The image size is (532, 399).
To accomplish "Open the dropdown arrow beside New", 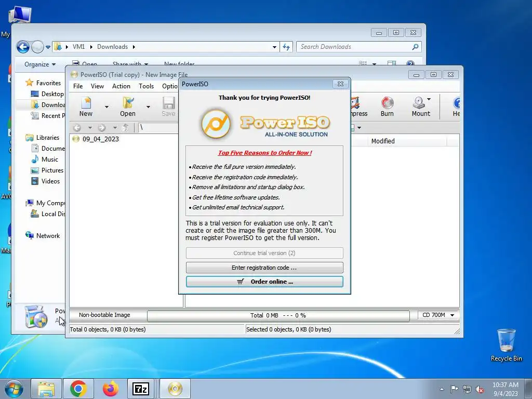I will click(107, 107).
